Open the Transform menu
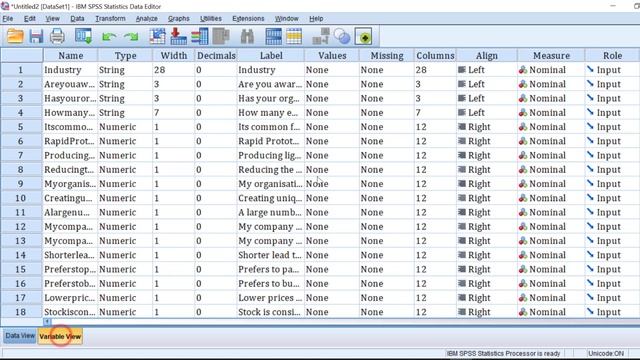Image resolution: width=640 pixels, height=360 pixels. tap(110, 18)
